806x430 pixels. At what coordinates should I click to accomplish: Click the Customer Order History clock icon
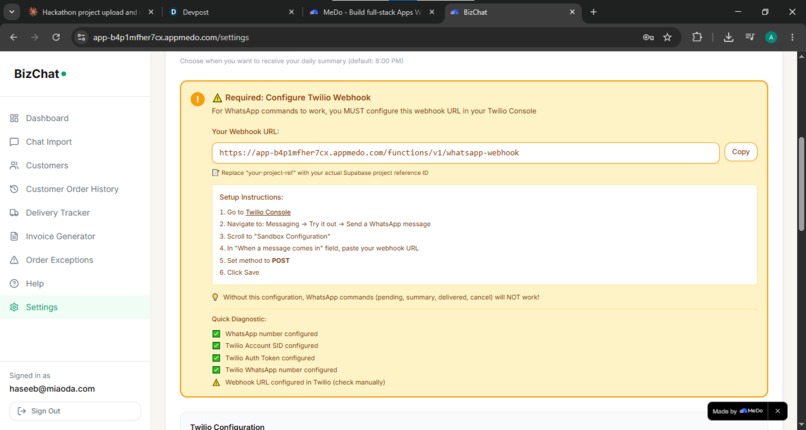pos(14,189)
